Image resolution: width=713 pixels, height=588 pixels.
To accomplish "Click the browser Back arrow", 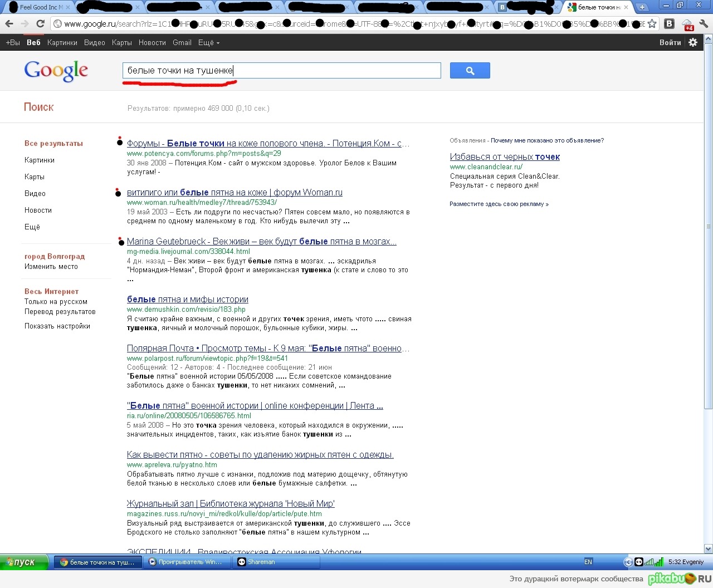I will coord(9,24).
